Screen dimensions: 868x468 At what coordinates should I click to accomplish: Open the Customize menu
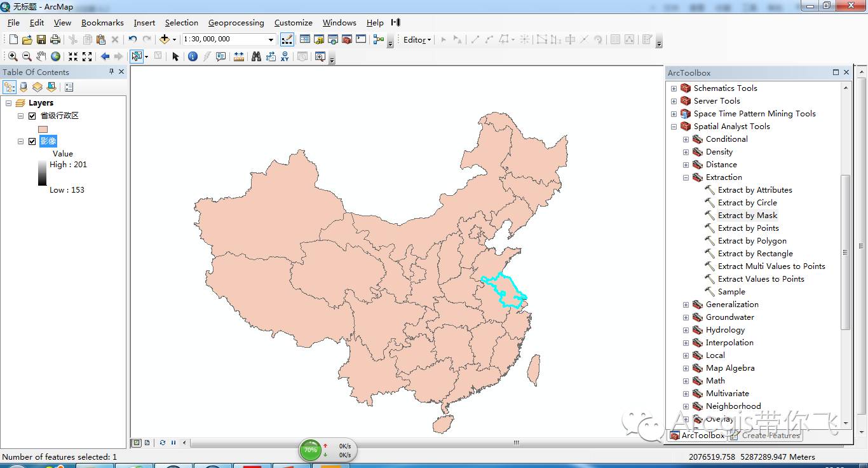click(293, 23)
